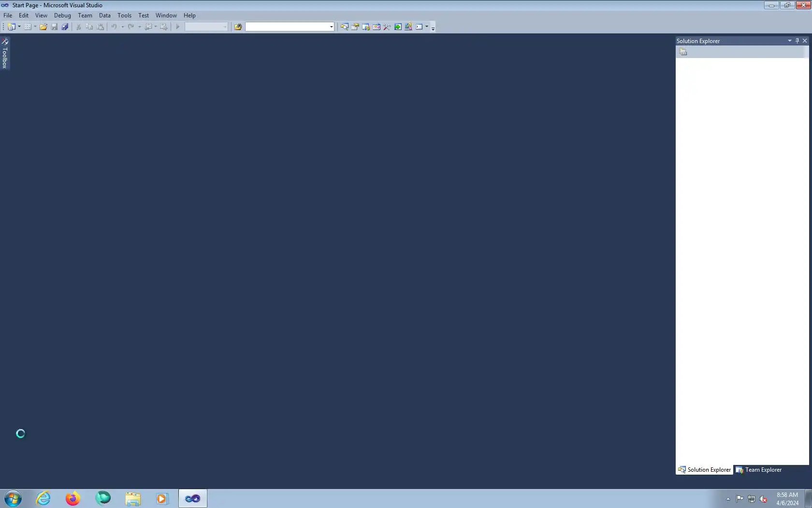Expand the New Project dropdown arrow
812x508 pixels.
click(x=19, y=27)
